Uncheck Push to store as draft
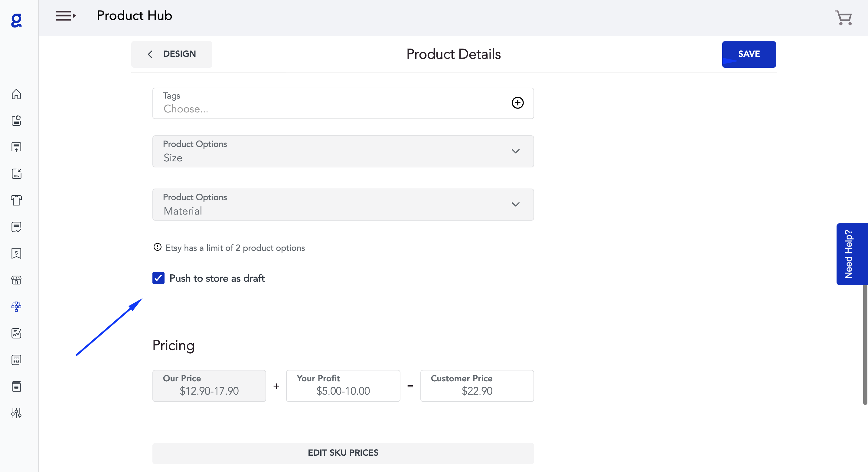868x472 pixels. (158, 278)
